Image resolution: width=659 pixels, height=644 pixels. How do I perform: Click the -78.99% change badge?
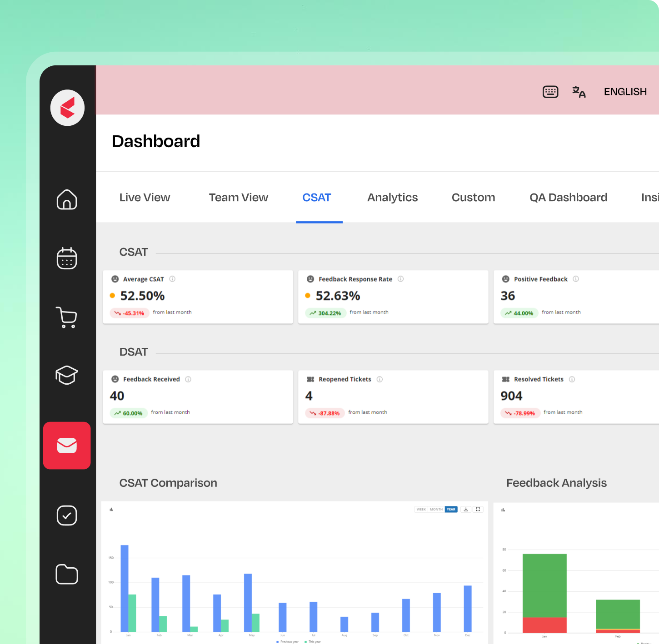(x=520, y=413)
